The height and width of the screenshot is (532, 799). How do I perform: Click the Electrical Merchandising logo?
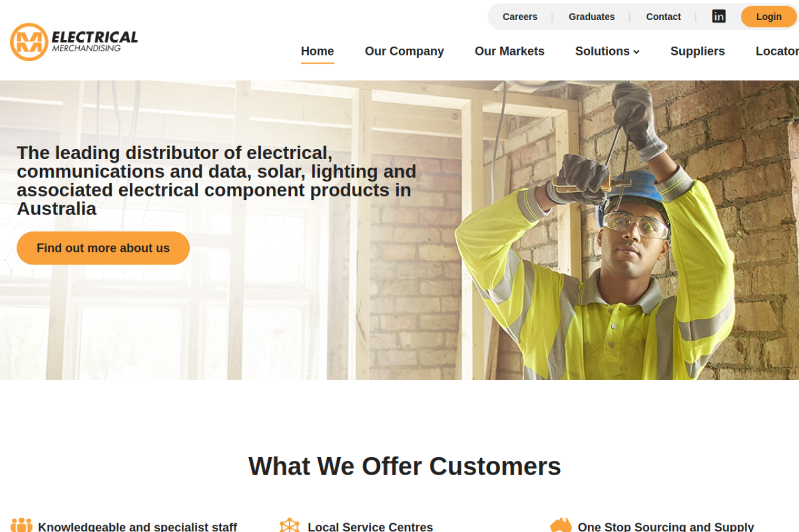74,42
